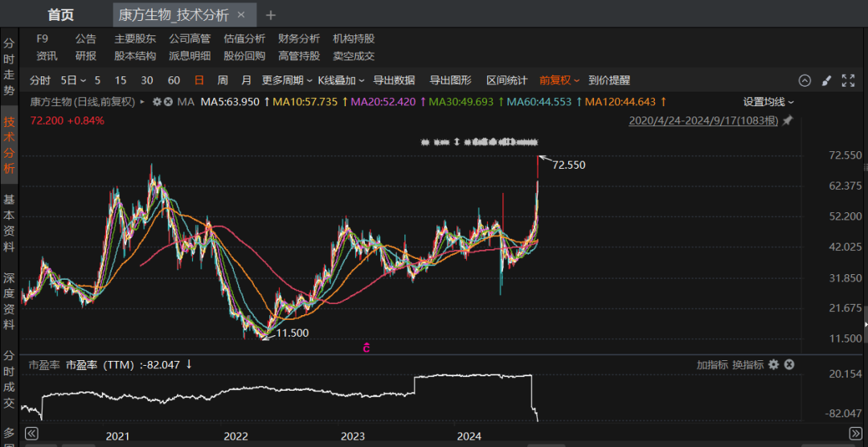Switch to 日 (daily) K-line period
Image resolution: width=868 pixels, height=447 pixels.
(x=199, y=80)
